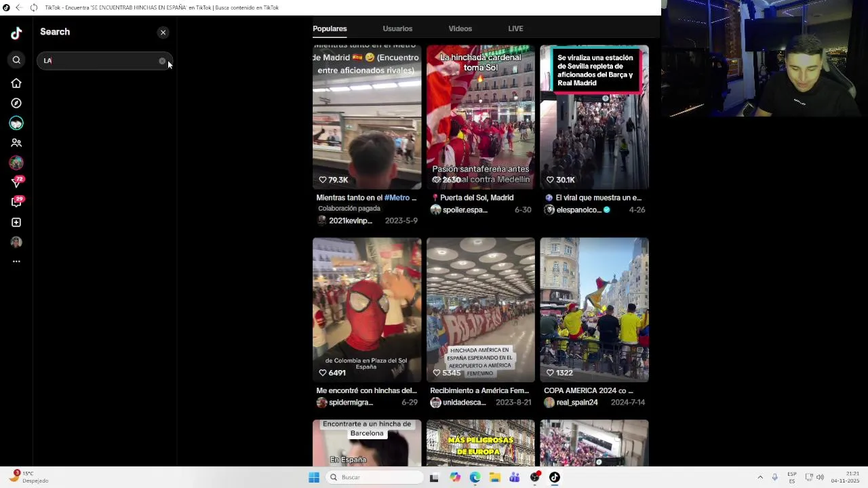The width and height of the screenshot is (868, 488).
Task: Open the 'Más peligrosas de Europa' video
Action: click(481, 443)
